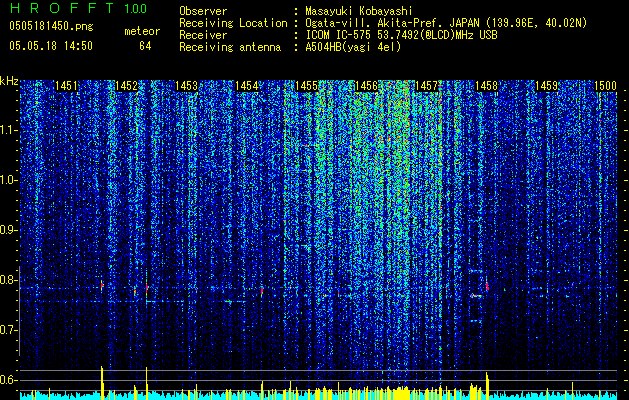629x400 pixels.
Task: Click the 1.1 frequency axis label
Action: point(9,130)
